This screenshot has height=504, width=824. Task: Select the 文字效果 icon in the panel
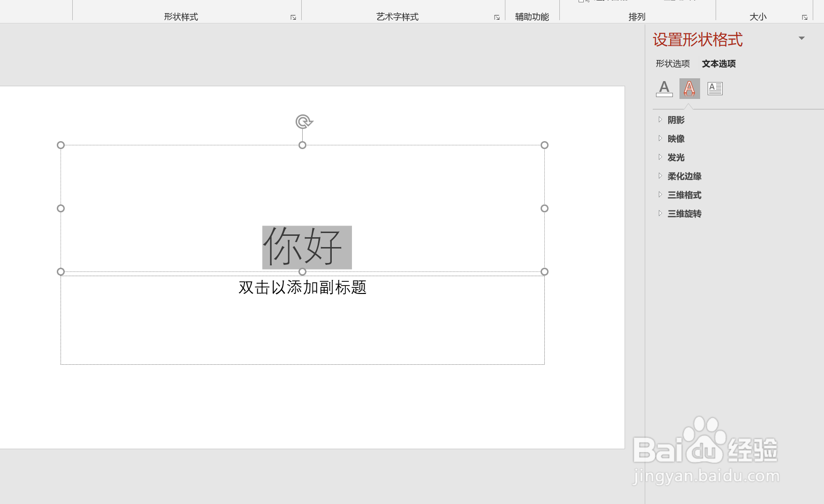pyautogui.click(x=689, y=88)
